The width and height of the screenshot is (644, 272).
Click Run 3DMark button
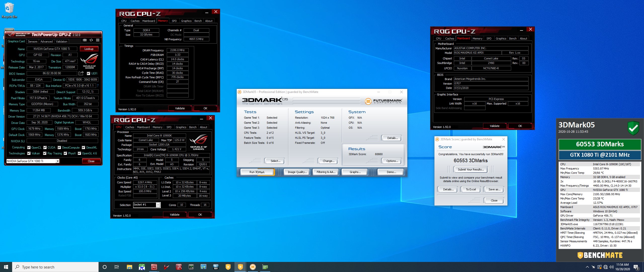point(257,172)
